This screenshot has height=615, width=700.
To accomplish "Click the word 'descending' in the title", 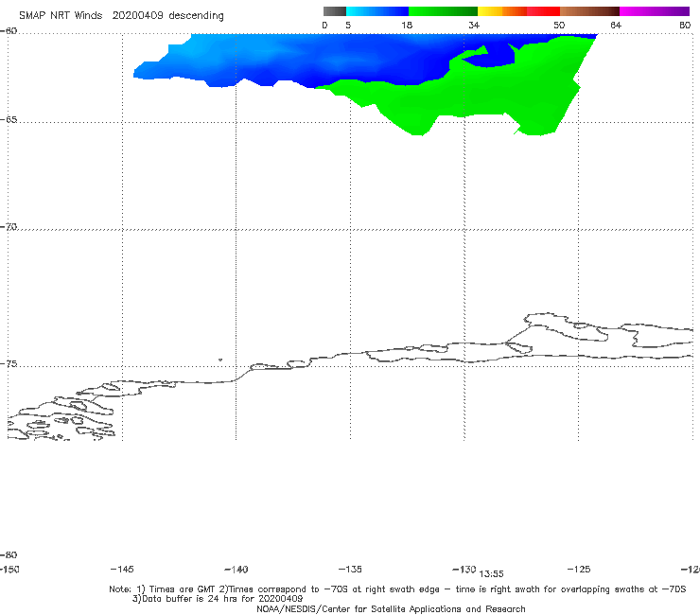I will pyautogui.click(x=196, y=16).
